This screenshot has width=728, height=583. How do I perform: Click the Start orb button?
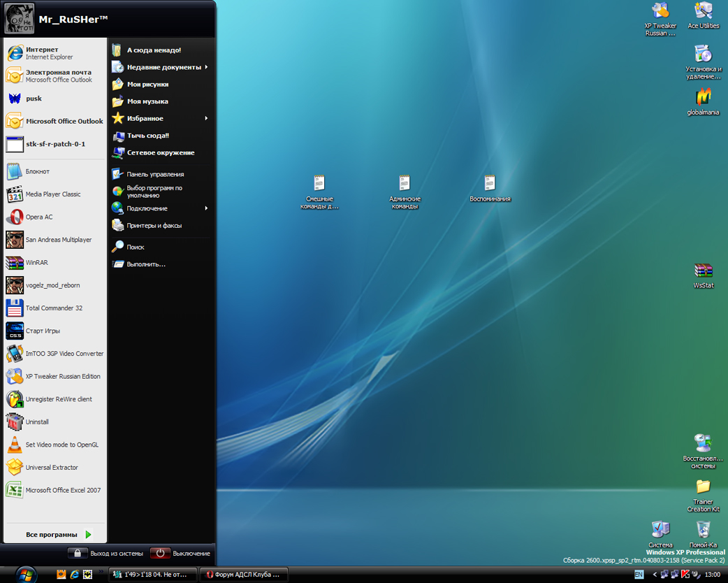point(27,575)
